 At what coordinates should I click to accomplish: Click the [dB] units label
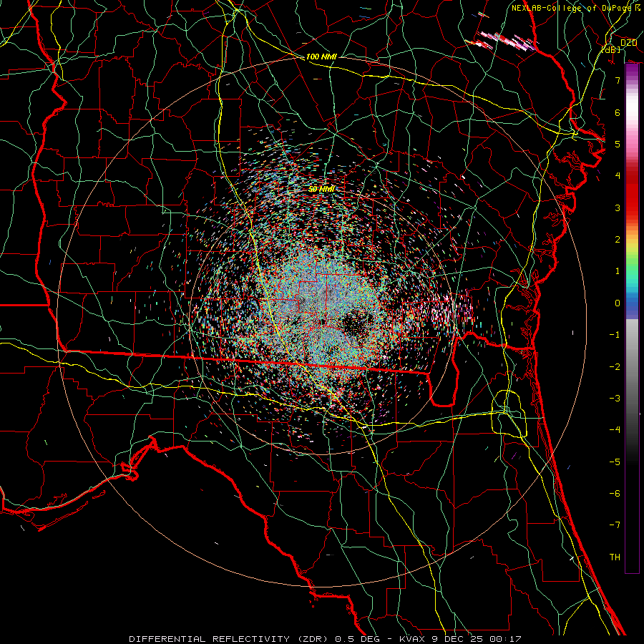(x=610, y=49)
